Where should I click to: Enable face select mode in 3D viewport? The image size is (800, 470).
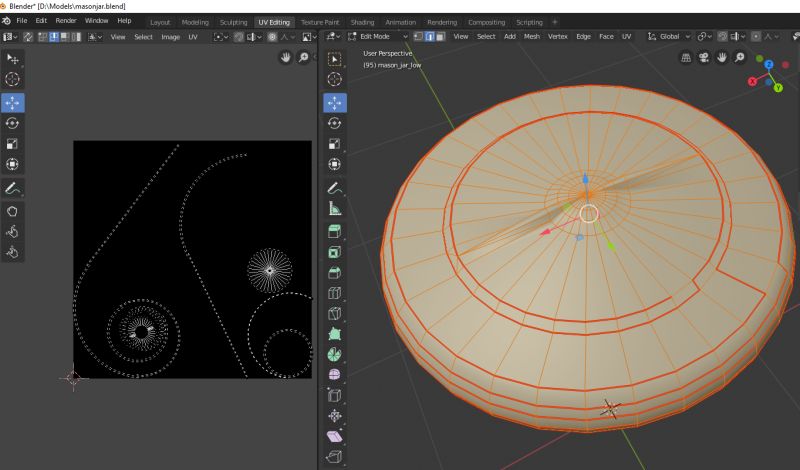click(441, 36)
